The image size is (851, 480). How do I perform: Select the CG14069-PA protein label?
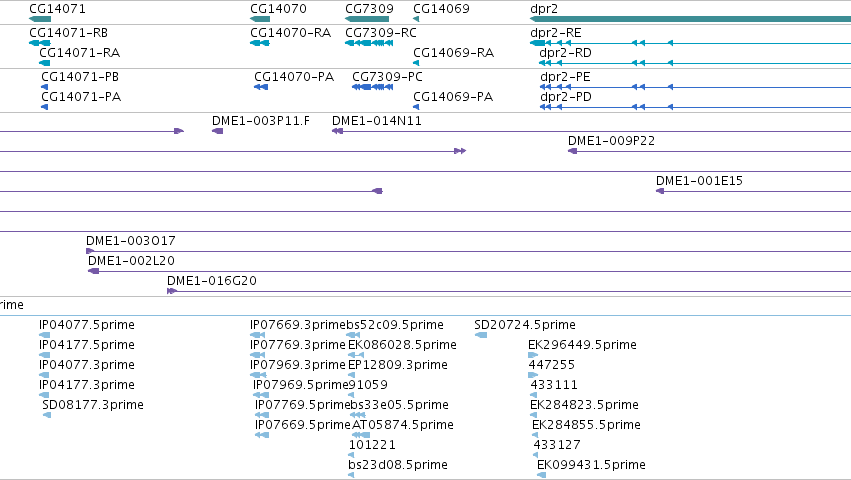453,97
